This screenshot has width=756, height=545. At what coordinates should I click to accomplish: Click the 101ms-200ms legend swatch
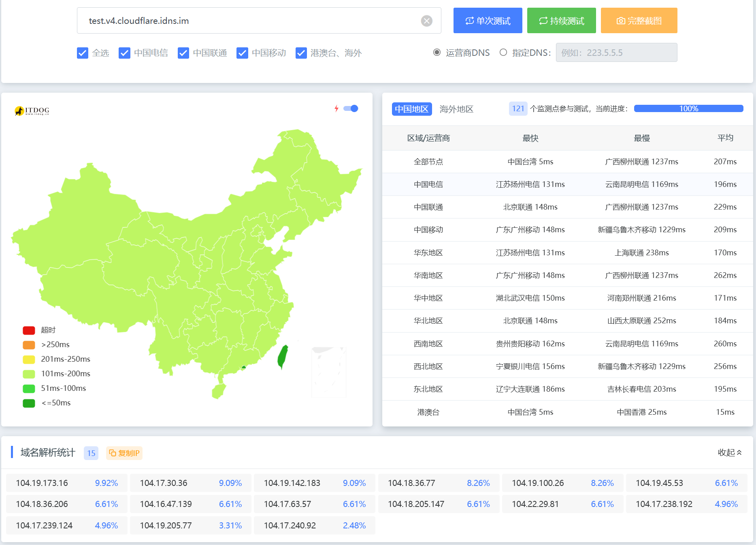pos(29,374)
